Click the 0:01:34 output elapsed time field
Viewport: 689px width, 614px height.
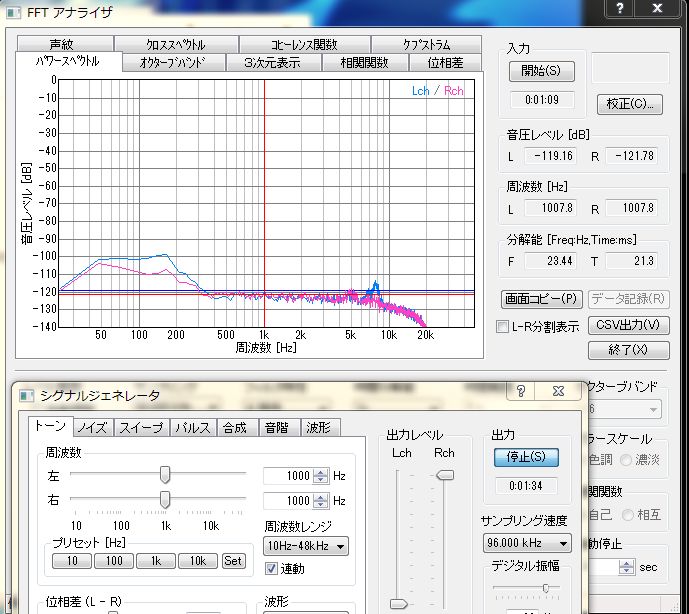point(526,486)
